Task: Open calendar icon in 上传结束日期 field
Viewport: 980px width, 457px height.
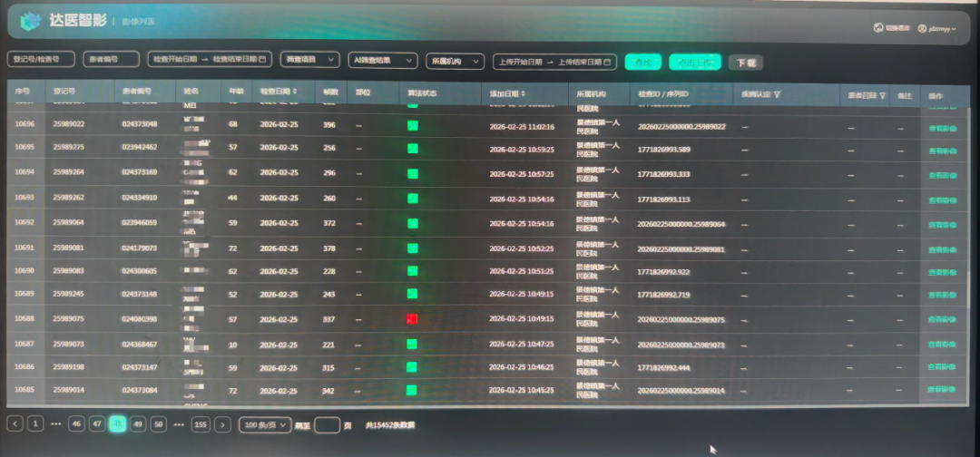Action: point(609,62)
